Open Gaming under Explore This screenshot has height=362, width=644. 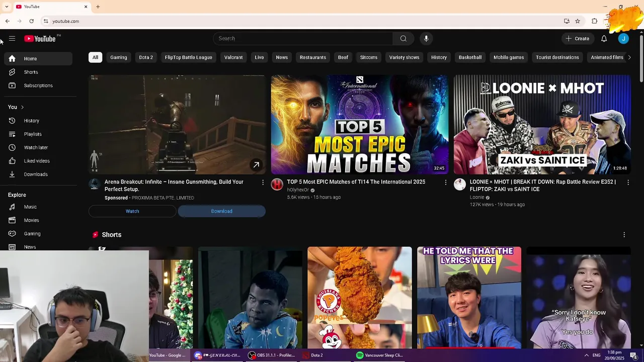click(38, 234)
